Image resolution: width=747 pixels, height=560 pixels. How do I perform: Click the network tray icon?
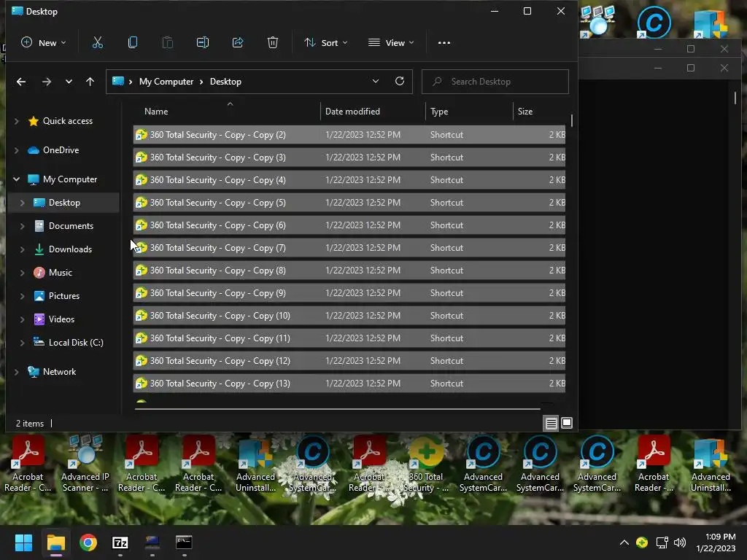pos(662,542)
